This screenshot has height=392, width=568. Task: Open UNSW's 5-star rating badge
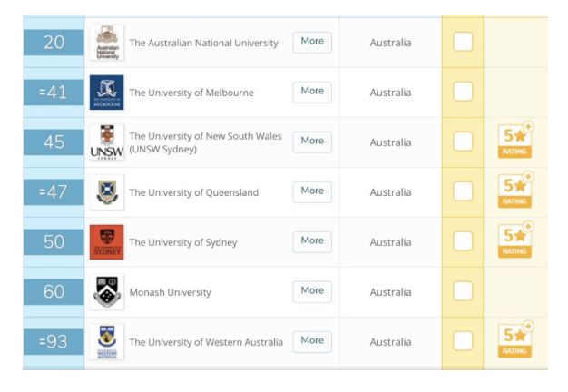tap(515, 141)
